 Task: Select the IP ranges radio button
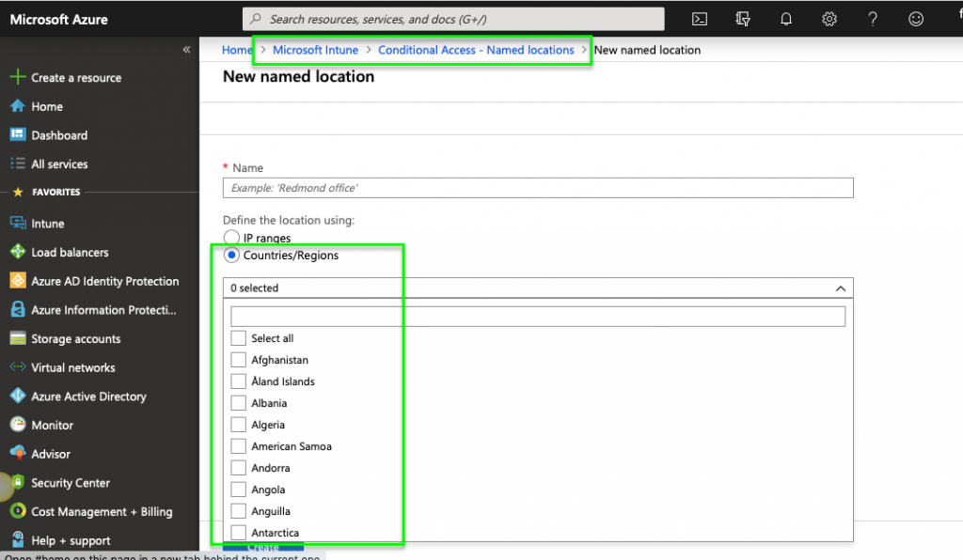231,238
